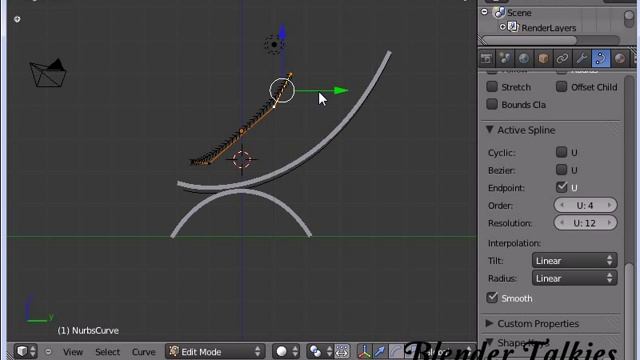Image resolution: width=640 pixels, height=360 pixels.
Task: Click the 3D cursor in viewport
Action: (x=242, y=159)
